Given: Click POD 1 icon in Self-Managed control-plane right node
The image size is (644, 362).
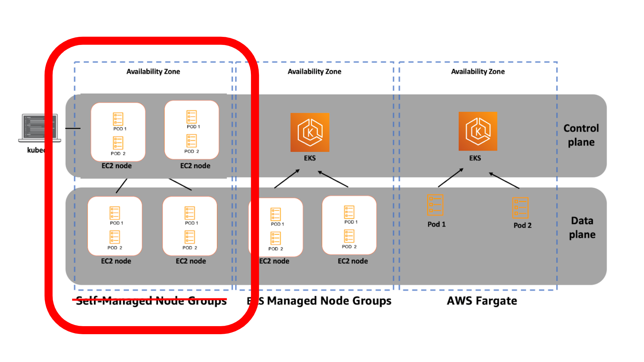Looking at the screenshot, I should pyautogui.click(x=192, y=117).
